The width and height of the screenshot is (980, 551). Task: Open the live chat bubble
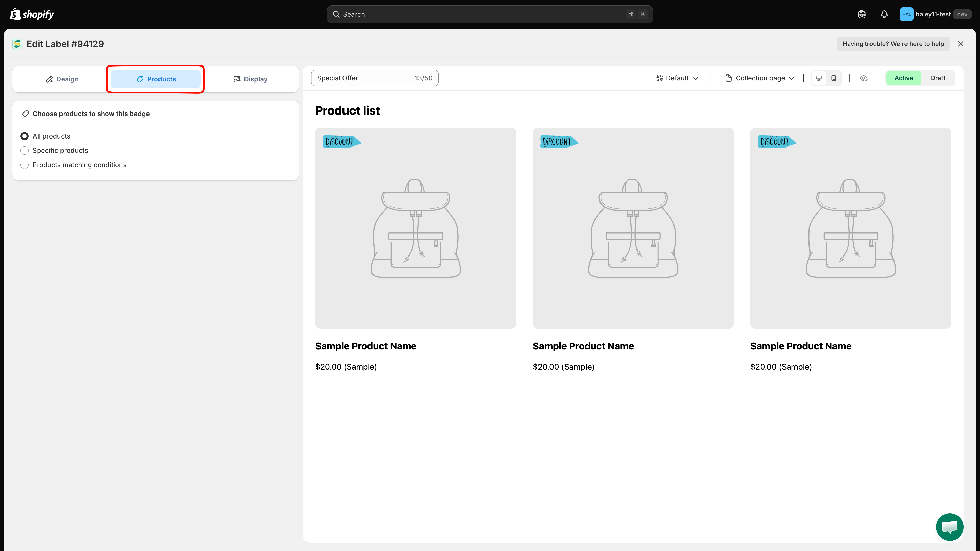(x=950, y=527)
